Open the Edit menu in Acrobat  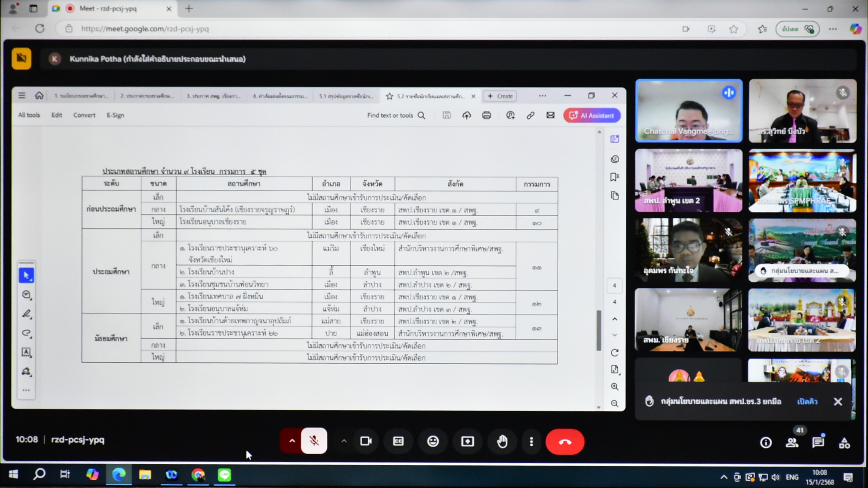(57, 115)
